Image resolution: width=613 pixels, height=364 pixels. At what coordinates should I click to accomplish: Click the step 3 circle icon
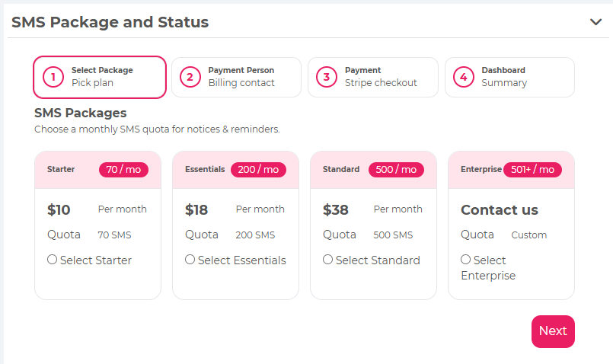pos(327,77)
